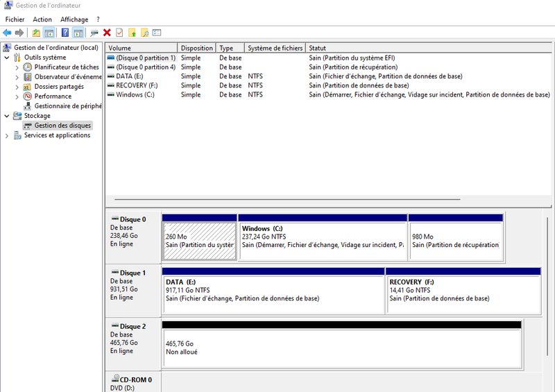Select the 980 Mo recovery partition block
555x392 pixels.
click(456, 241)
